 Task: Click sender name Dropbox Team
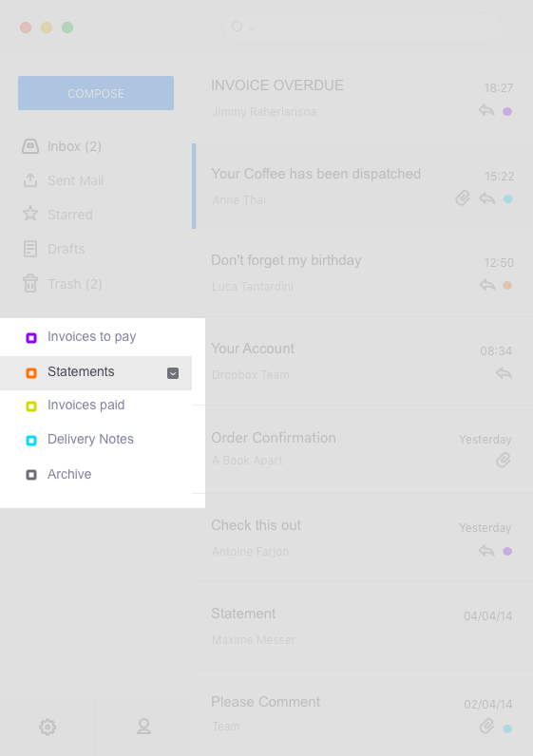pos(250,375)
